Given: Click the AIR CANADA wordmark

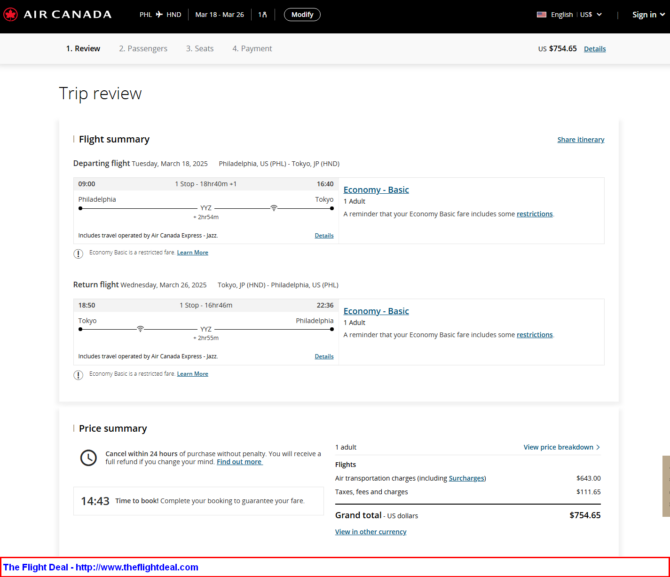Looking at the screenshot, I should (x=68, y=15).
